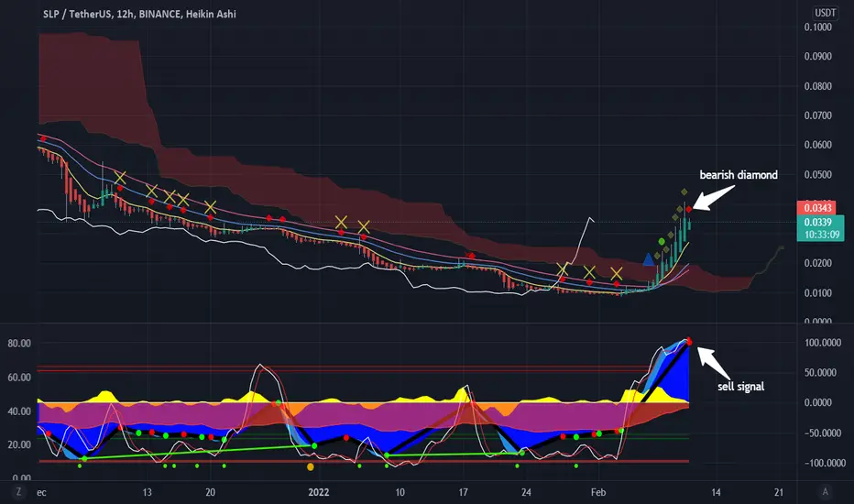
Task: Click the 0.0600 price axis label
Action: pyautogui.click(x=817, y=145)
